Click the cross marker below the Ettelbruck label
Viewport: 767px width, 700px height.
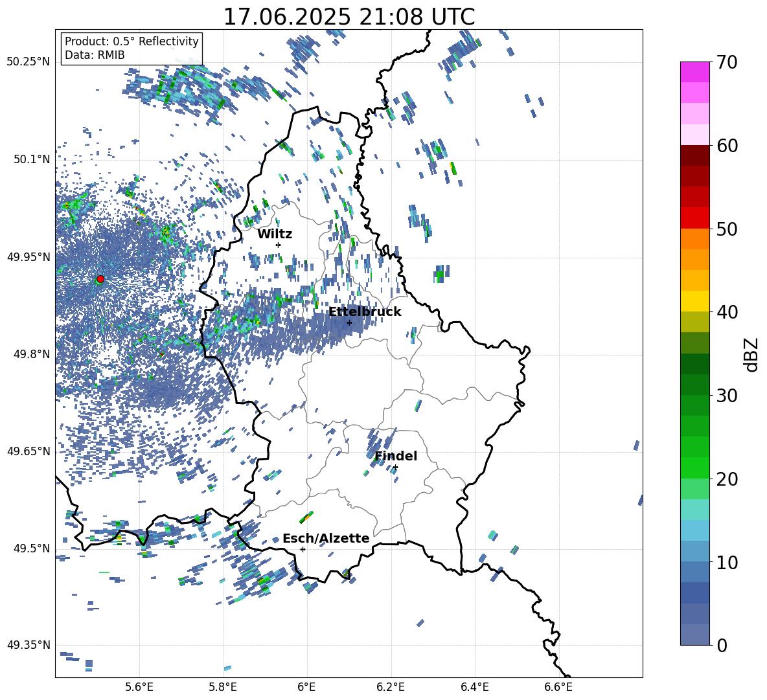coord(349,322)
